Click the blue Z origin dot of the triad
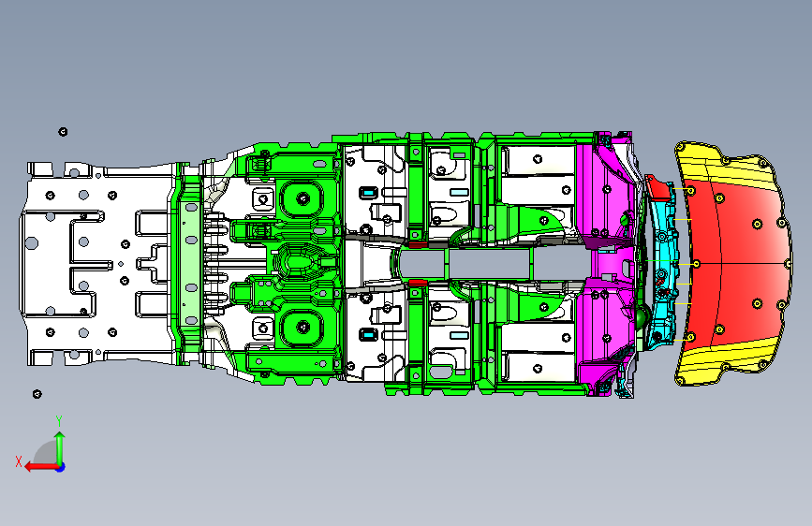The image size is (812, 526). coord(61,467)
